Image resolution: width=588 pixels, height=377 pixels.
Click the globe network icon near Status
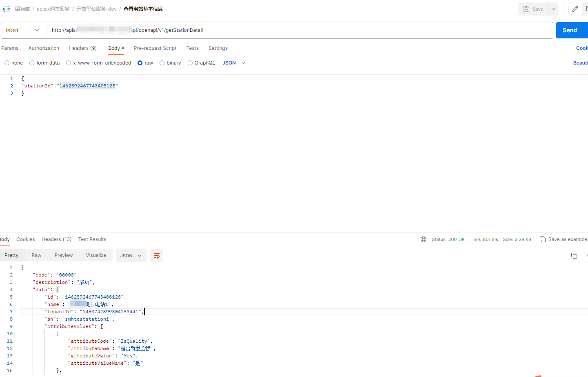424,239
